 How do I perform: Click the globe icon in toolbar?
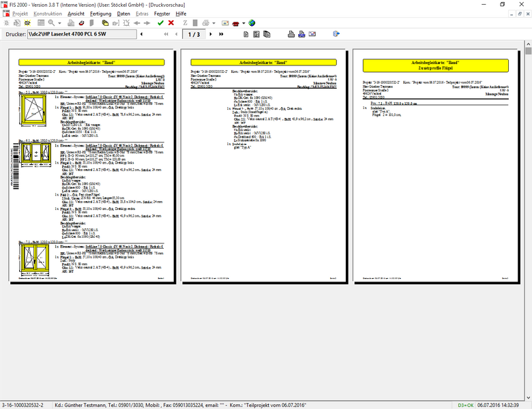pos(252,22)
